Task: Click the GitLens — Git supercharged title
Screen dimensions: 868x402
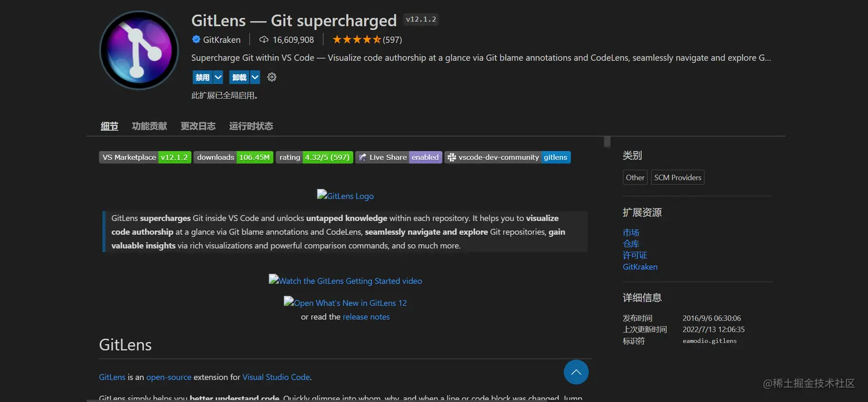Action: pos(294,21)
